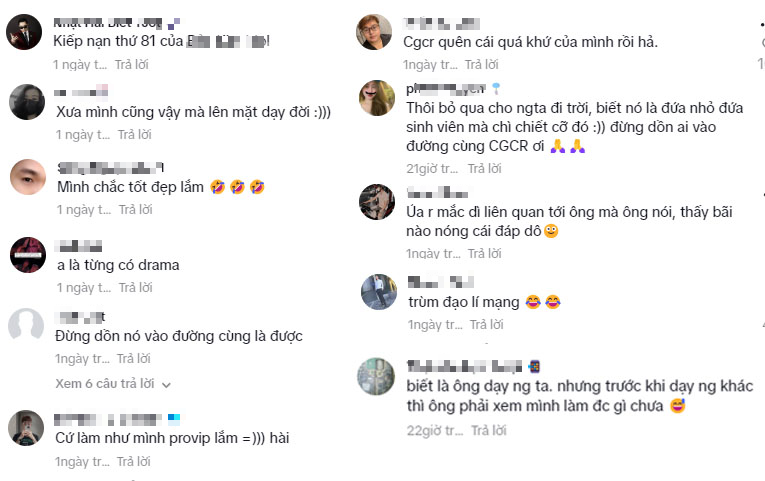Reply to 'Cgcr quên cái quá khứ' comment
Viewport: 765px width, 481px height.
click(x=482, y=64)
